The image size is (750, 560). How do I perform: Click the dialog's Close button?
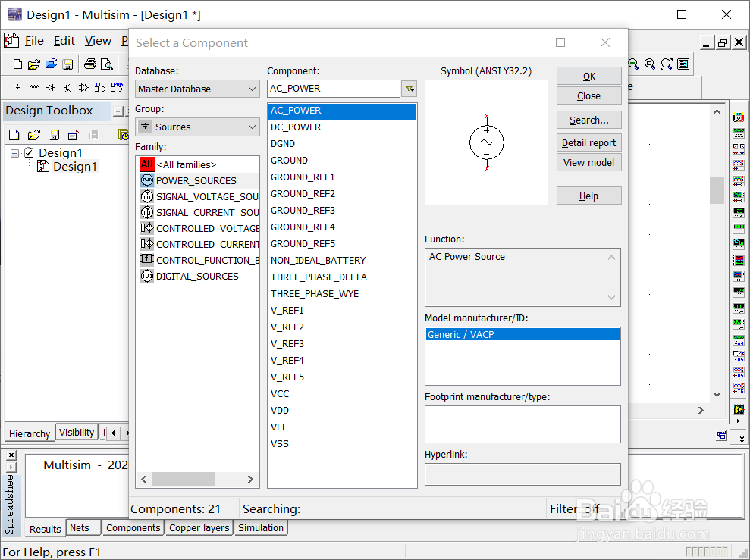588,95
